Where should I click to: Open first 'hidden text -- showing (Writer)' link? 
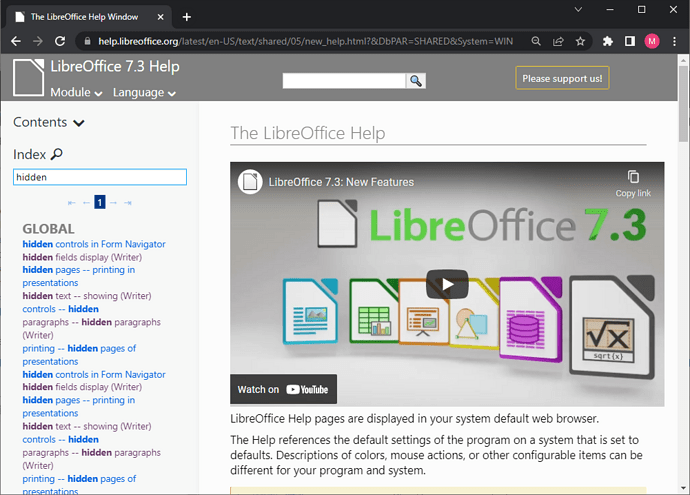(87, 296)
